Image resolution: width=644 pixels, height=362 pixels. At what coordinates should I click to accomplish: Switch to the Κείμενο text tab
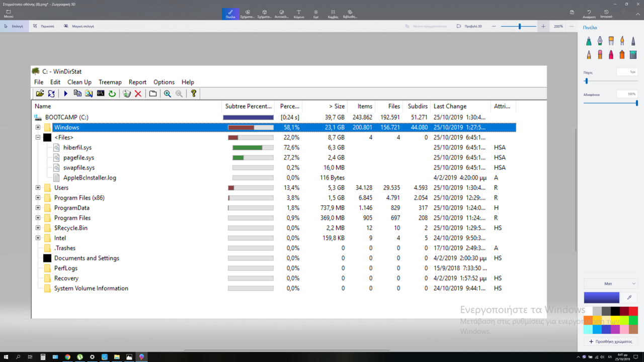click(299, 14)
